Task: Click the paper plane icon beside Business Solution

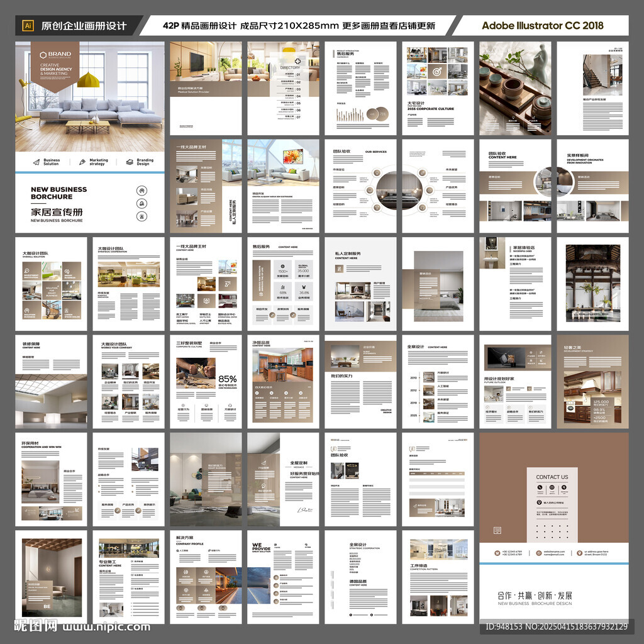Action: pyautogui.click(x=36, y=162)
